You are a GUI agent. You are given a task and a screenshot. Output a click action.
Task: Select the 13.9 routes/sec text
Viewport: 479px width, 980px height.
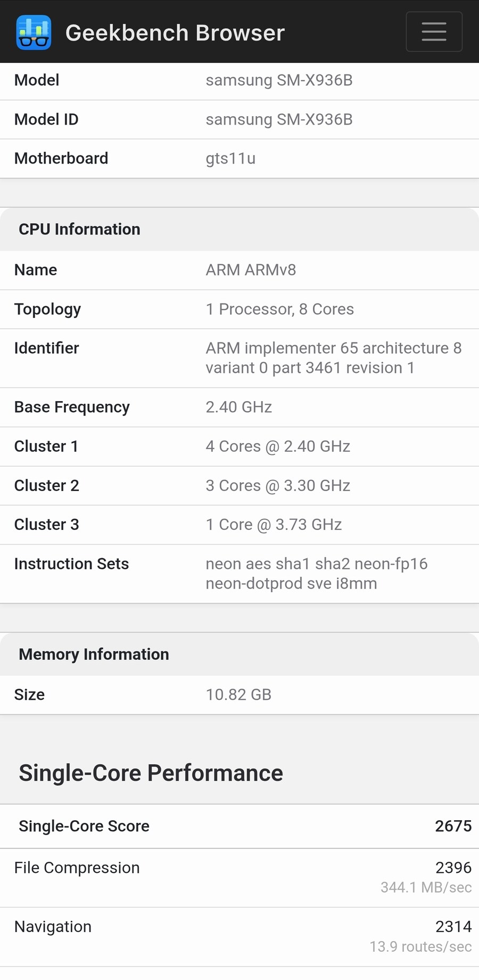[420, 947]
